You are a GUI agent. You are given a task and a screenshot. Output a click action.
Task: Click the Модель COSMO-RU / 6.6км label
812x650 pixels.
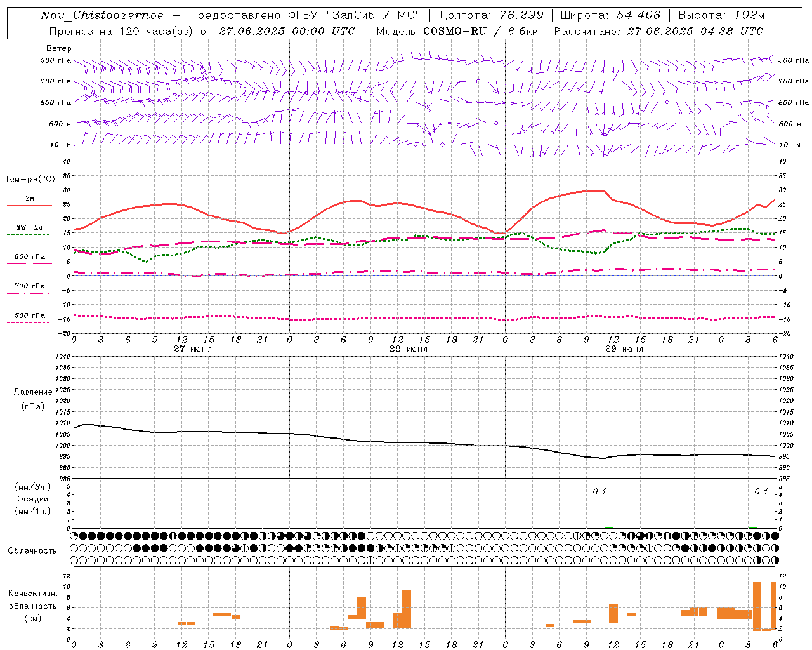[457, 31]
